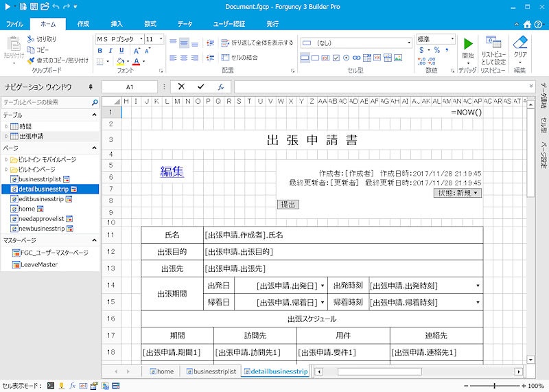Select the needapprovelist page in tree
This screenshot has height=392, width=549.
(x=41, y=218)
